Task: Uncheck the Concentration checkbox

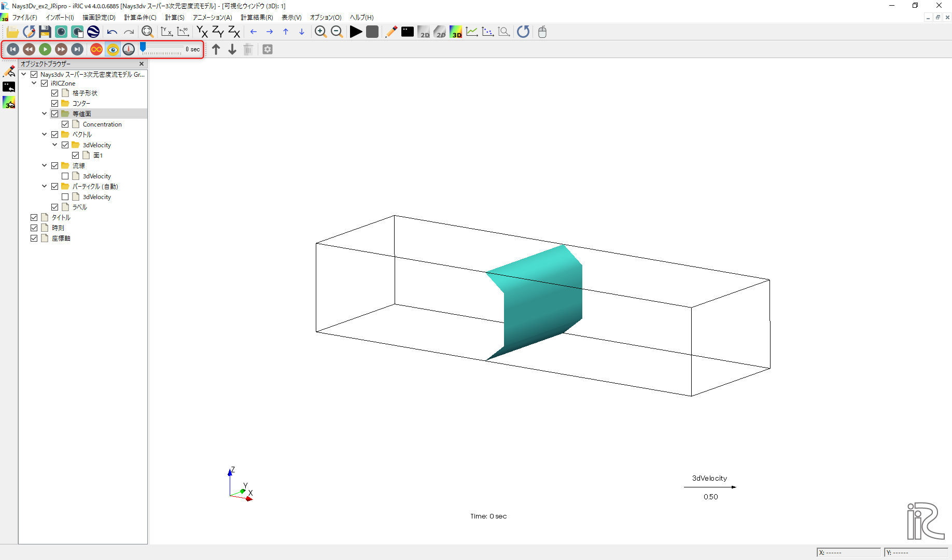Action: (x=65, y=124)
